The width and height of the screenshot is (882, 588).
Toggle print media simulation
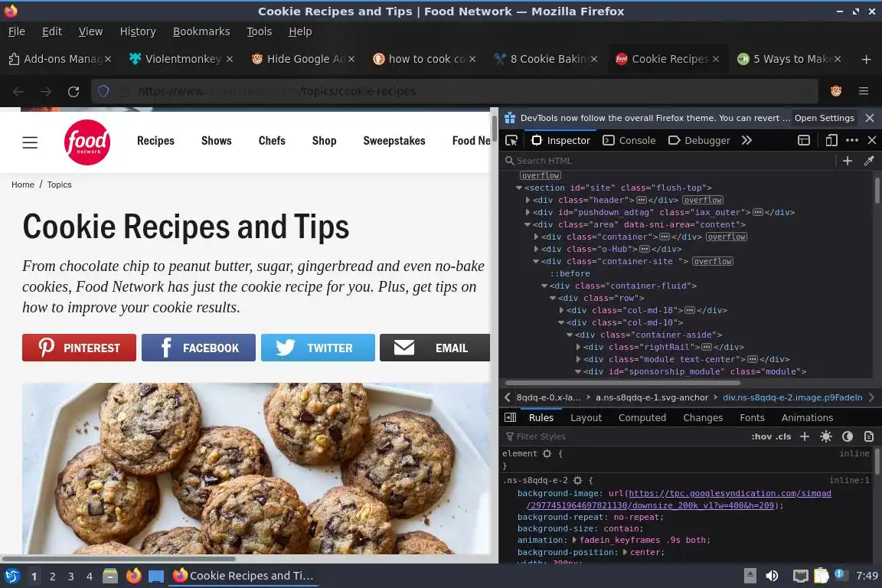pyautogui.click(x=868, y=436)
